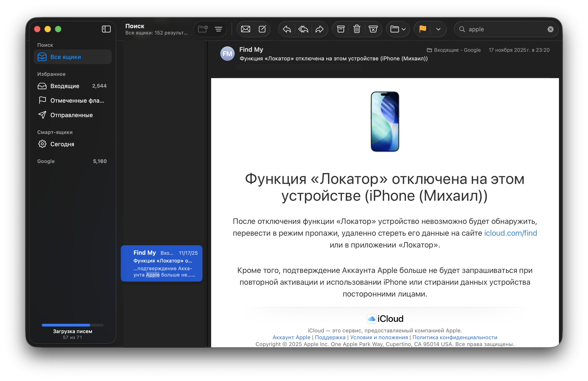Image resolution: width=588 pixels, height=381 pixels.
Task: Click the Get New Mail envelope icon
Action: tap(245, 29)
